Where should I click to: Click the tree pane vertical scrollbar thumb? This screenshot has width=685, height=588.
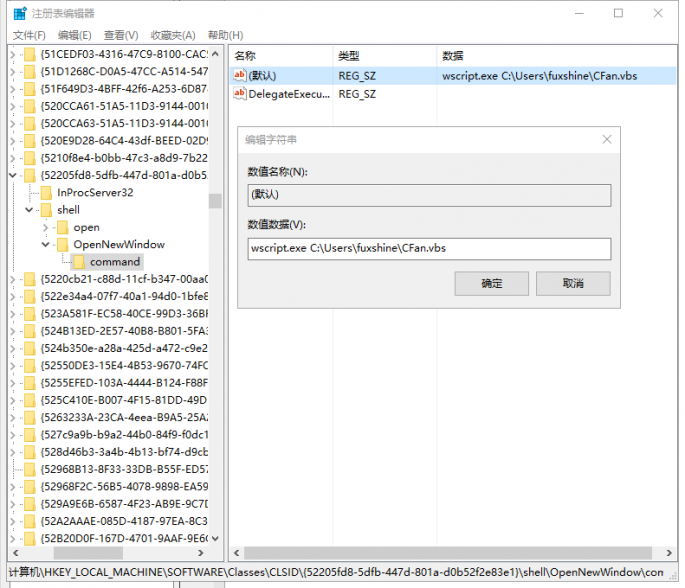pyautogui.click(x=215, y=201)
